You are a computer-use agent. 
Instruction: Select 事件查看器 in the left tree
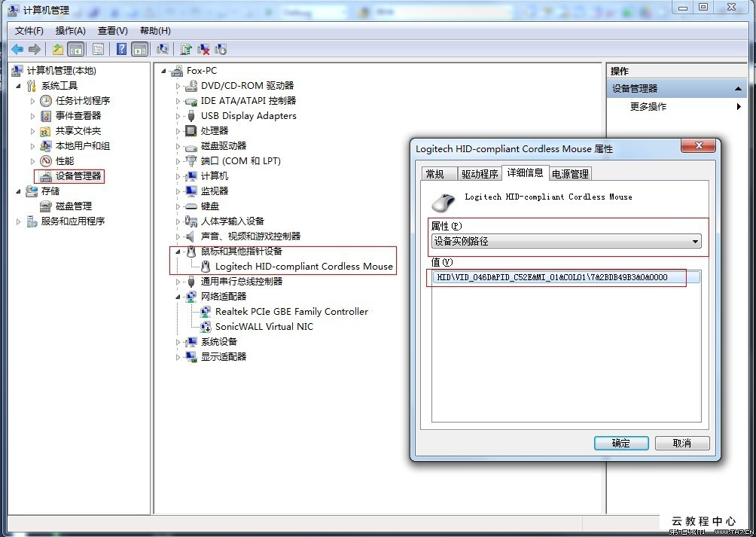point(78,116)
